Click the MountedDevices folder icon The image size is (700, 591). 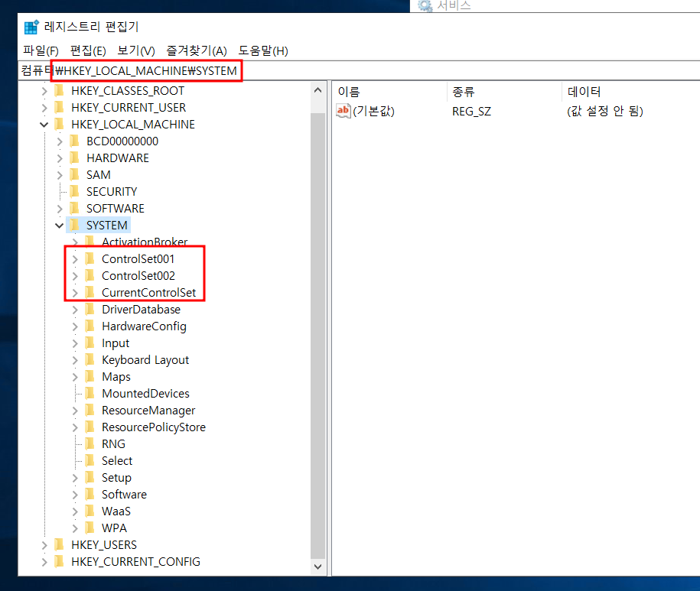tap(90, 394)
